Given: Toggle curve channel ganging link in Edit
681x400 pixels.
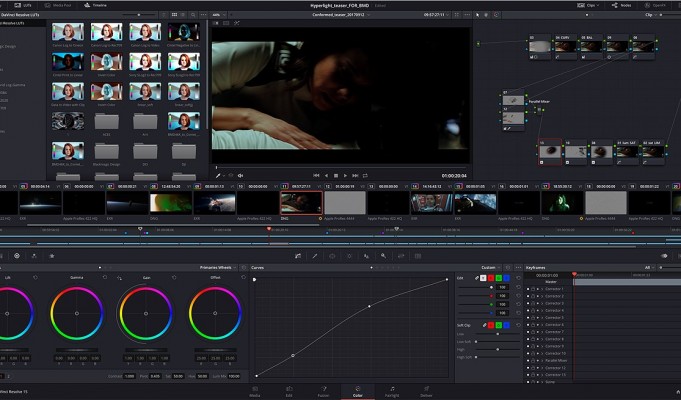Looking at the screenshot, I should pos(476,278).
